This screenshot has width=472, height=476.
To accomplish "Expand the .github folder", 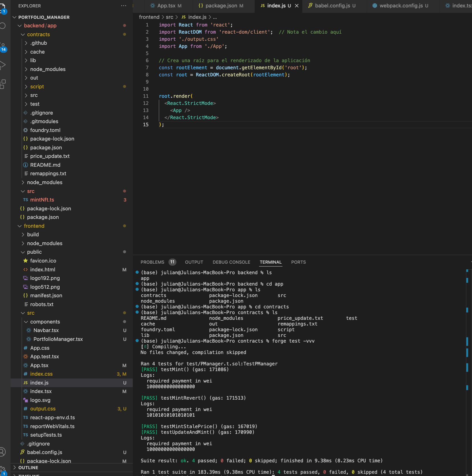I will (x=26, y=43).
